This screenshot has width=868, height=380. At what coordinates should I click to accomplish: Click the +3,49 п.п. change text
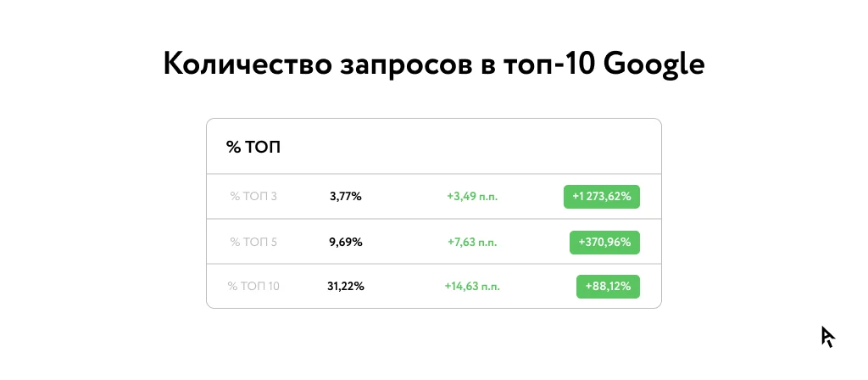pos(472,197)
